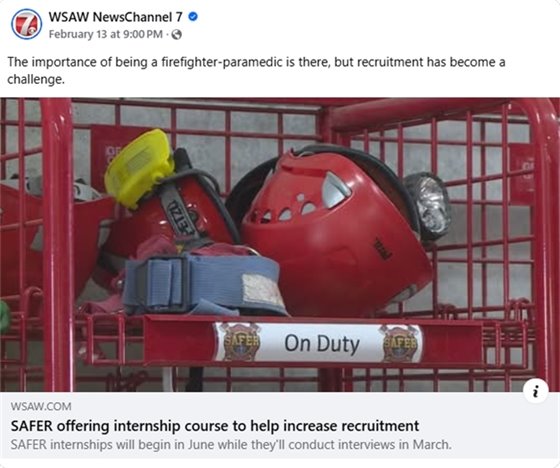Click the globe public-audience icon

coord(176,35)
